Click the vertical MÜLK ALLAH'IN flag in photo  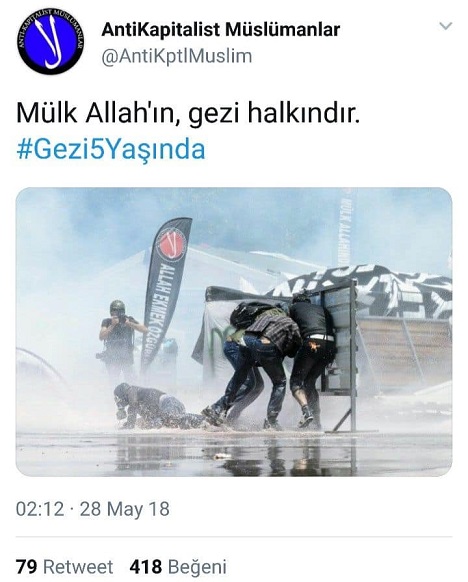click(345, 226)
